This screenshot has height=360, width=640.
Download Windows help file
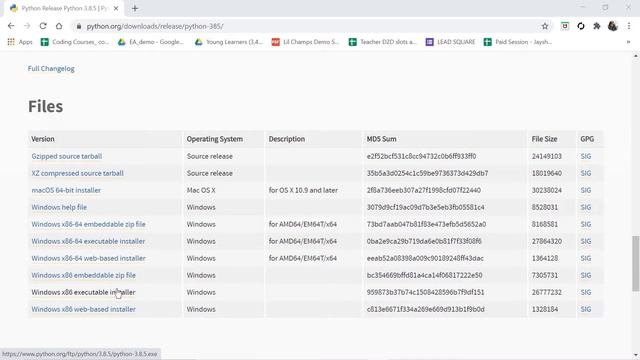coord(59,207)
